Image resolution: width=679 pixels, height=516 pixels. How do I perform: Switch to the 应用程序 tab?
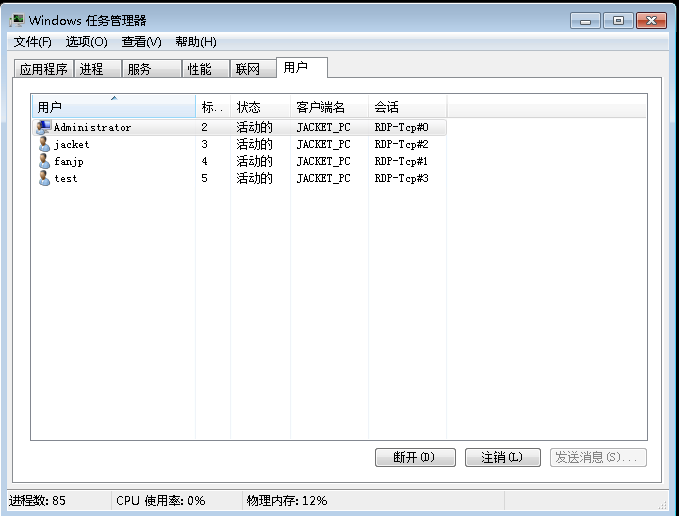point(44,69)
